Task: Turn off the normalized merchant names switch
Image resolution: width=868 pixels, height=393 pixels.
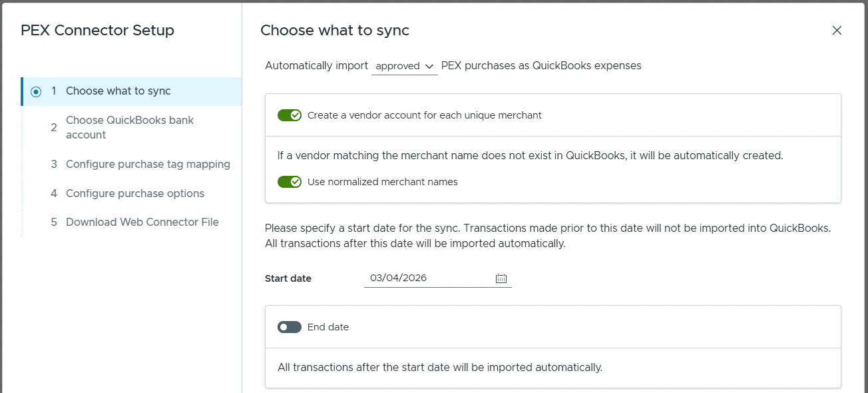Action: [x=290, y=182]
